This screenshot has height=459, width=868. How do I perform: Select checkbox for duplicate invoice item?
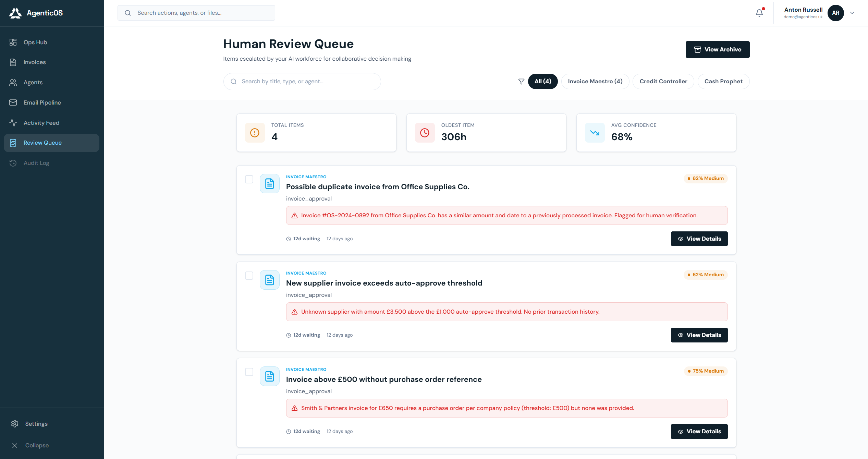coord(249,179)
